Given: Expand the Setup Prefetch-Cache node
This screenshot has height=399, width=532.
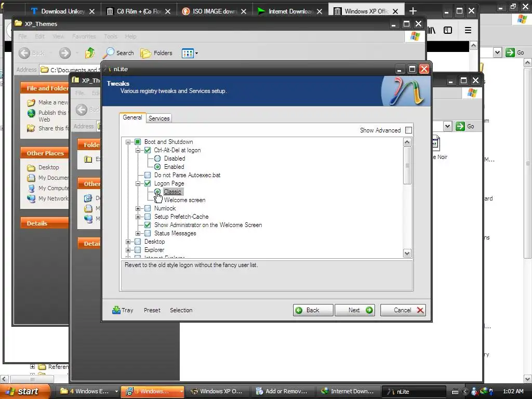Looking at the screenshot, I should pyautogui.click(x=138, y=217).
